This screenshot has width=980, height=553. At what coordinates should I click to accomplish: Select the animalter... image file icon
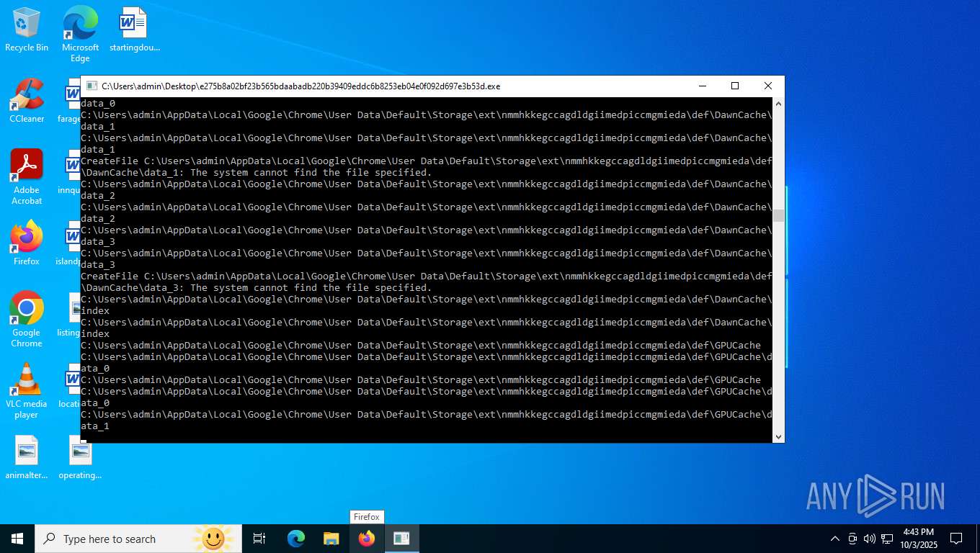click(27, 458)
